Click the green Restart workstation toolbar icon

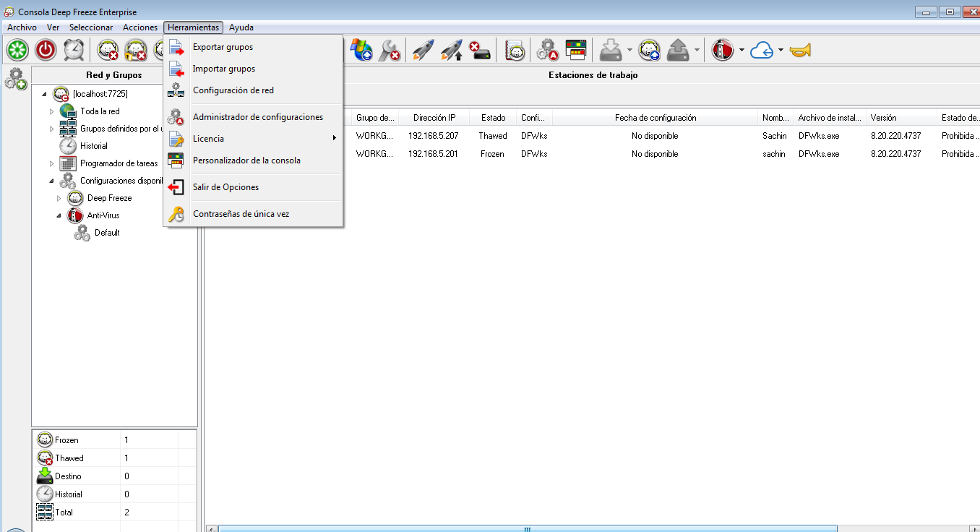click(x=17, y=50)
